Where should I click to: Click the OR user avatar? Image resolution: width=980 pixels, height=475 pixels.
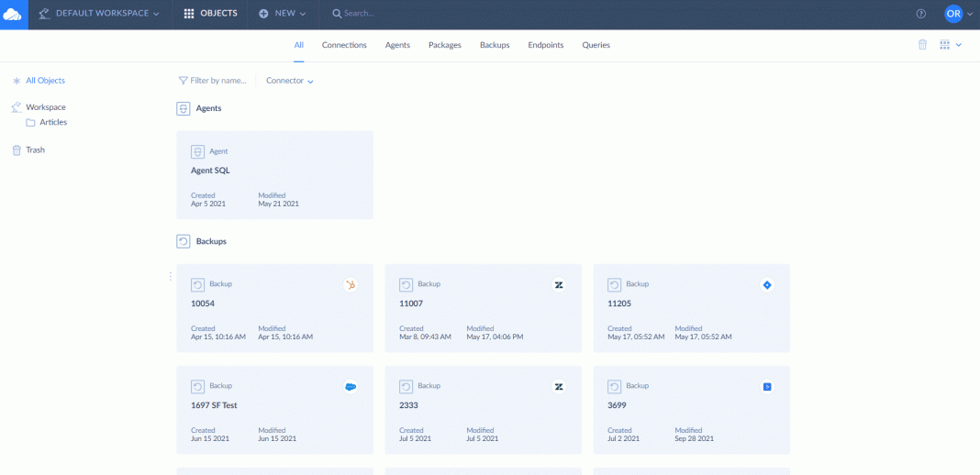coord(953,14)
